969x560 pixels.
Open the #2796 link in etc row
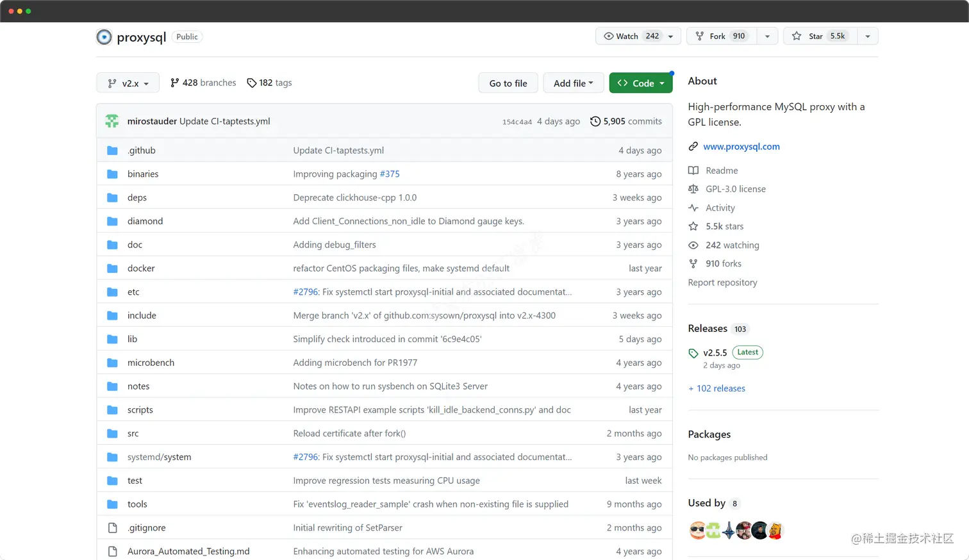pyautogui.click(x=306, y=292)
